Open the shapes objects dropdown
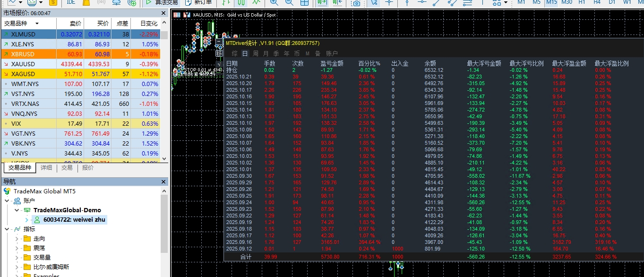The image size is (644, 277). pos(506,3)
